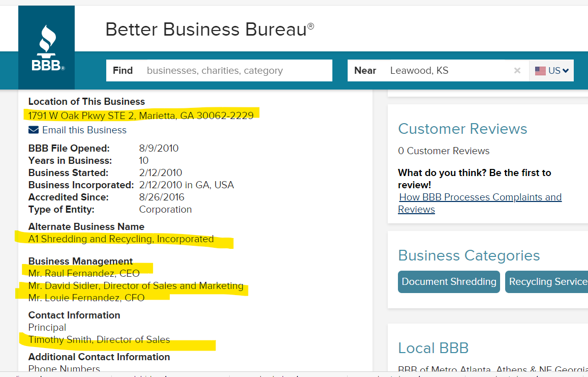Click the Alternate Business Name heading
588x377 pixels.
click(86, 227)
